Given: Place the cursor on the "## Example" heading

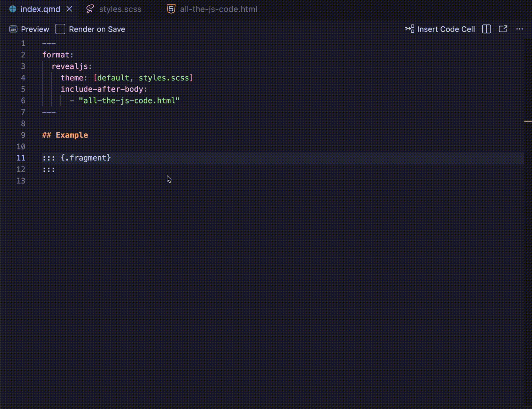Looking at the screenshot, I should point(71,135).
